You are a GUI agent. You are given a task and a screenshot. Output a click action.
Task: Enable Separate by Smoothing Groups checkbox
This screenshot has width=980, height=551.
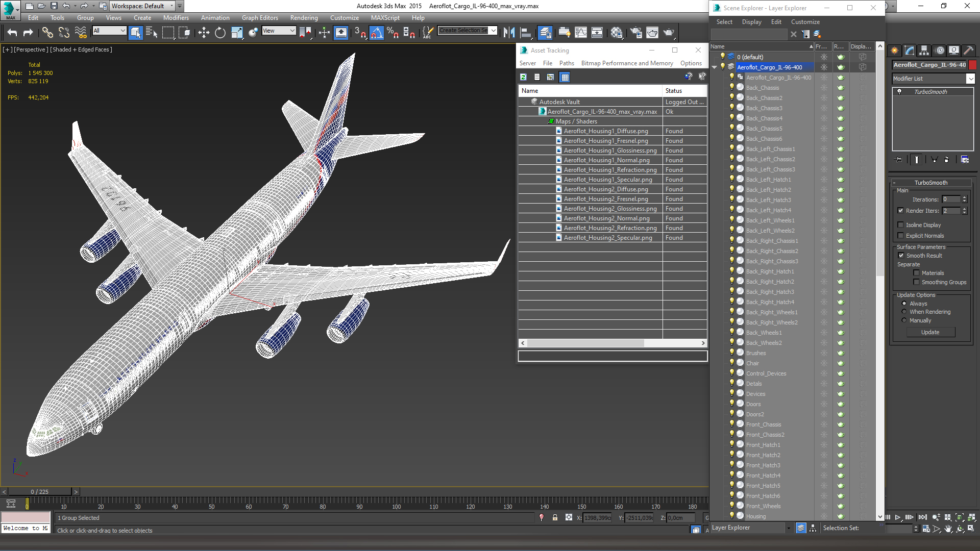[x=916, y=282]
